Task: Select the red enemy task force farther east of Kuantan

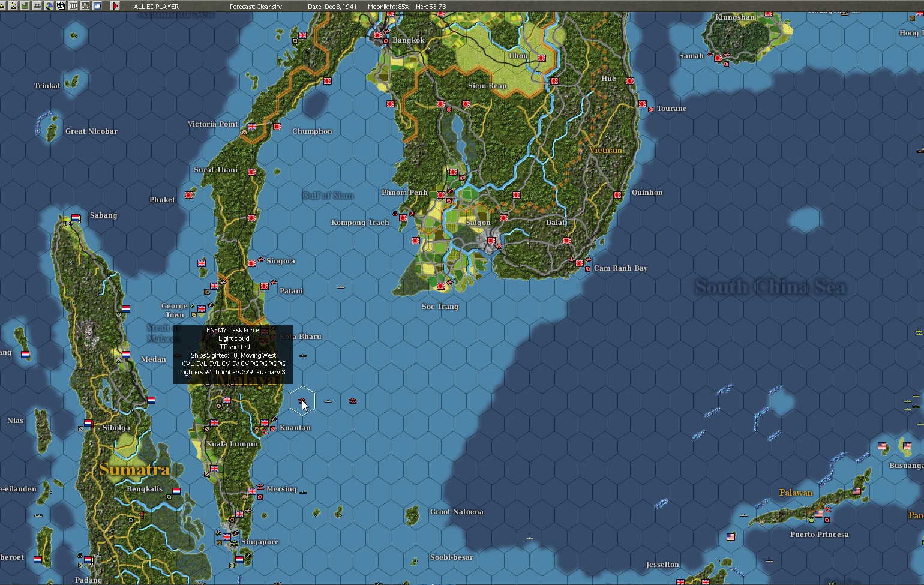Action: [x=353, y=401]
